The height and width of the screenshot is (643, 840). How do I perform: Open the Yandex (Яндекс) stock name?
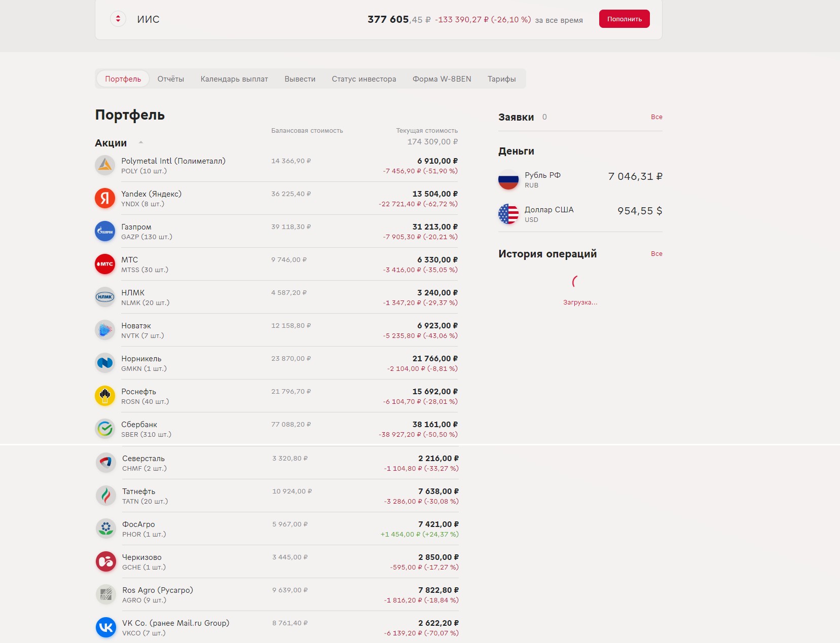[x=152, y=194]
